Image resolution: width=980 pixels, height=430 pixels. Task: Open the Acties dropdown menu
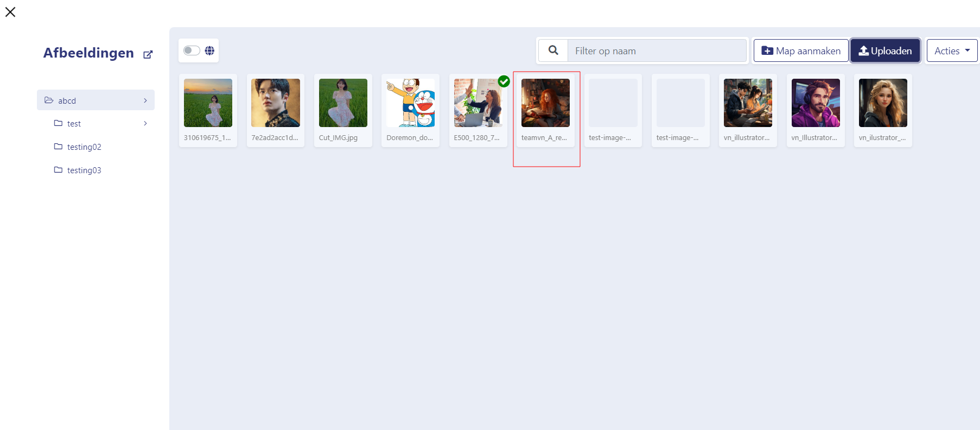951,50
